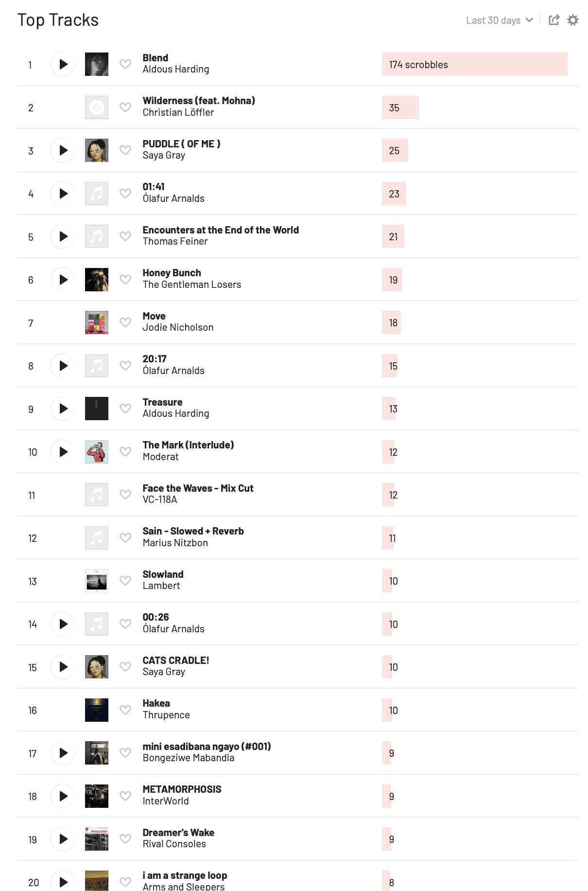Toggle the heart for Move by Jodie Nicholson
The height and width of the screenshot is (891, 588).
pos(125,322)
